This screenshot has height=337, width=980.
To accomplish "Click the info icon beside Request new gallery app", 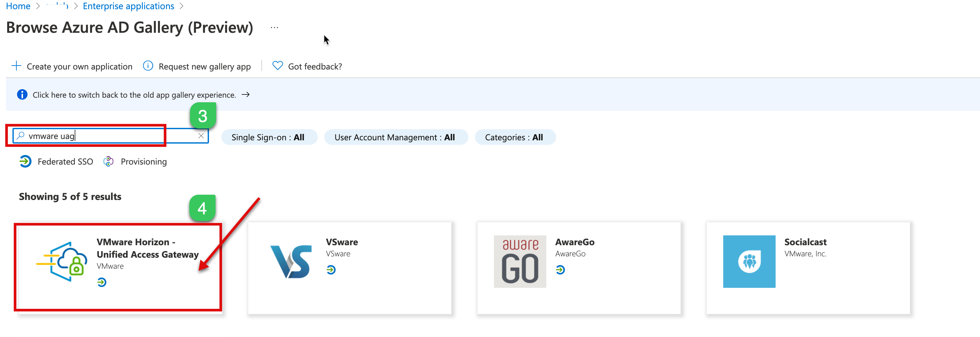I will point(148,66).
